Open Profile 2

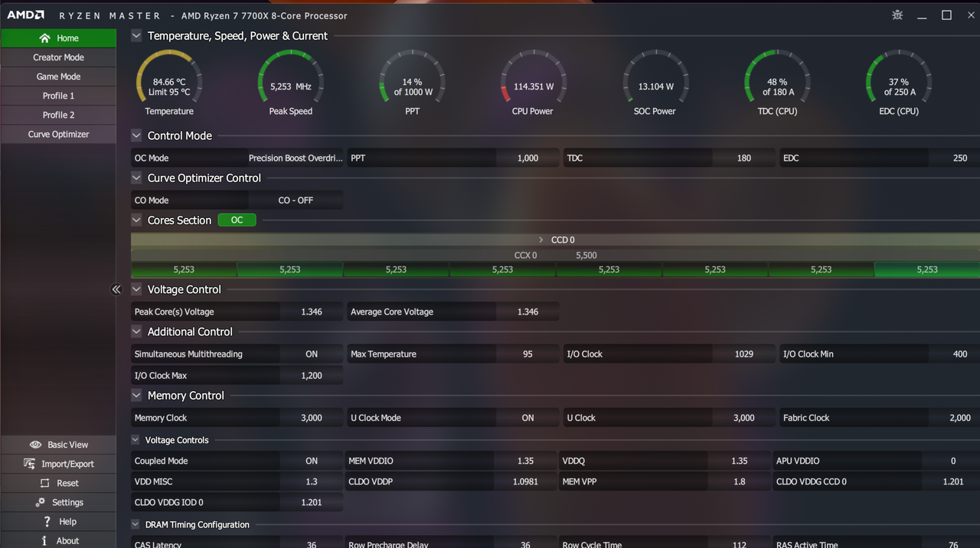[58, 115]
